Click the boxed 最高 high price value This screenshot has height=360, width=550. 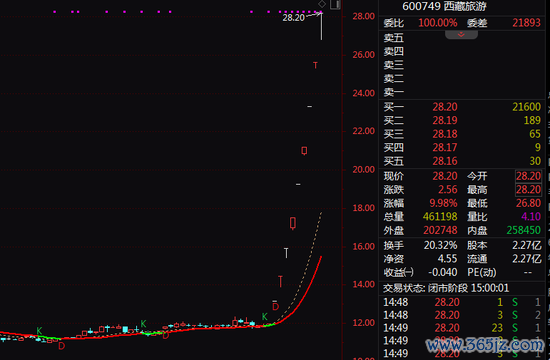click(x=528, y=189)
